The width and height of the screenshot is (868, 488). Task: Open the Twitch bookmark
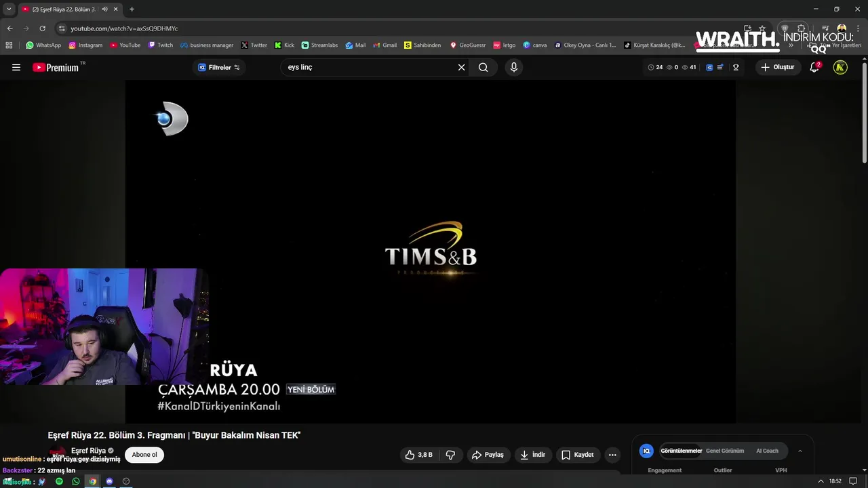pos(161,45)
